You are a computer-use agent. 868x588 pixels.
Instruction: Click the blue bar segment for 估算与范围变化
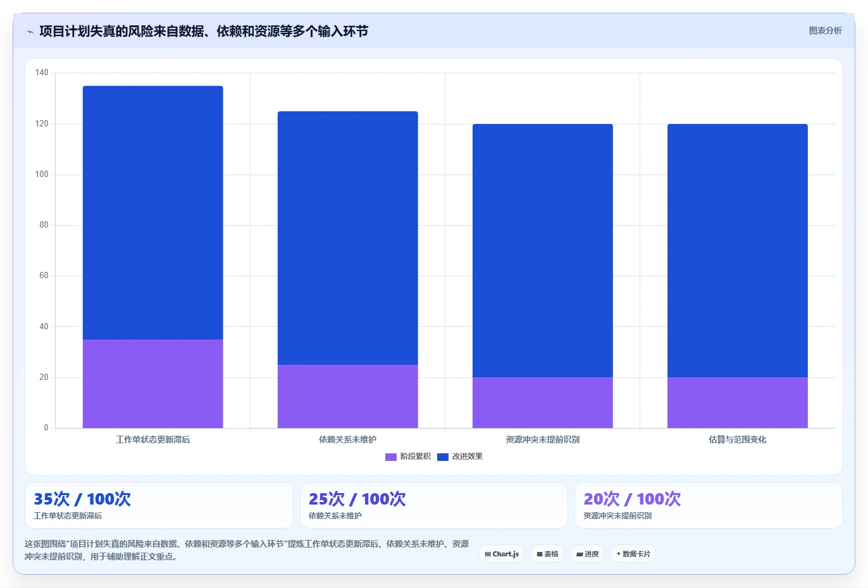(x=738, y=251)
